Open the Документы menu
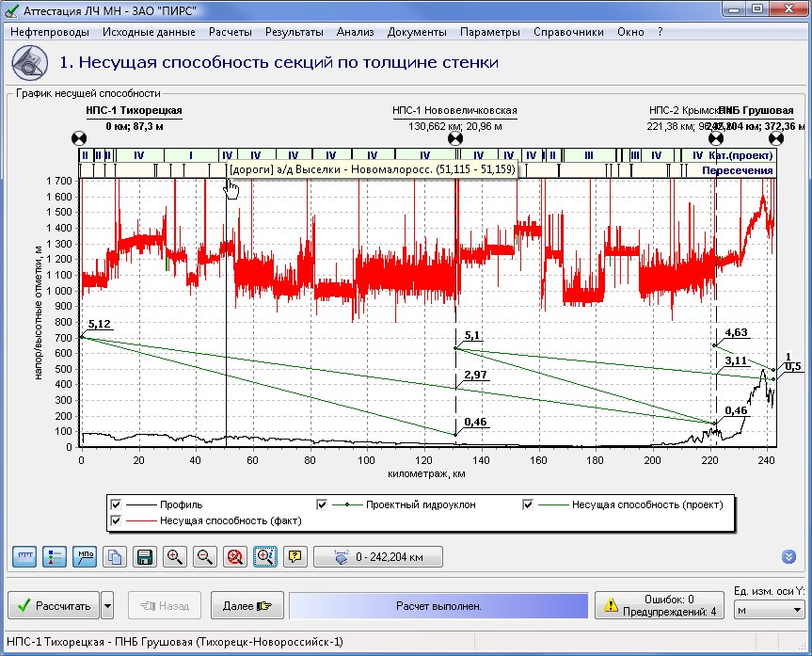This screenshot has width=812, height=656. click(417, 32)
